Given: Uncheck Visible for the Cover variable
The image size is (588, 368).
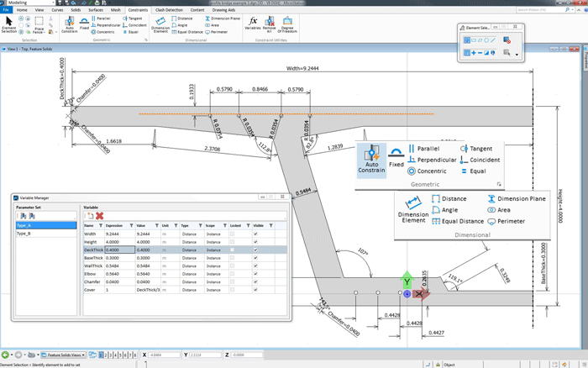Looking at the screenshot, I should [x=255, y=288].
